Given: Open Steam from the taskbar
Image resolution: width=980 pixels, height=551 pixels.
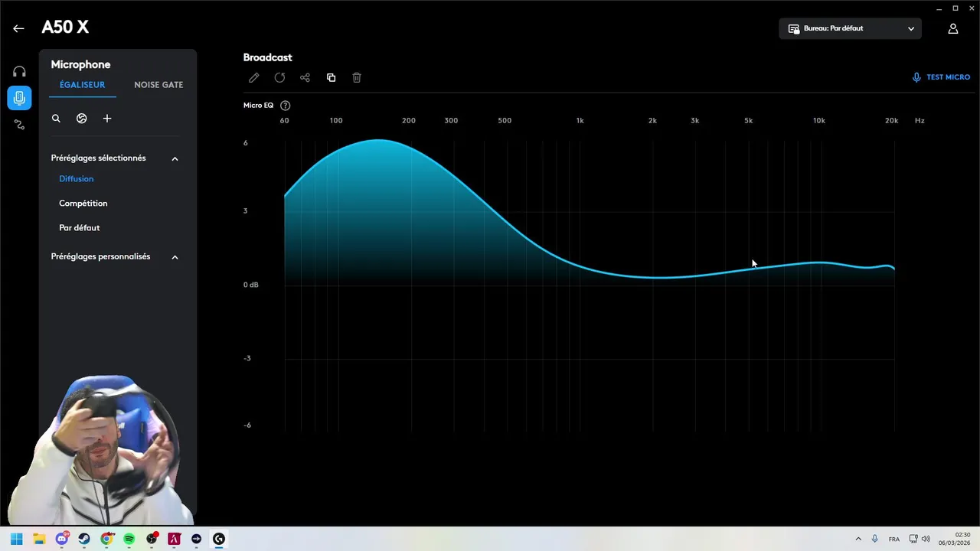Looking at the screenshot, I should click(84, 539).
